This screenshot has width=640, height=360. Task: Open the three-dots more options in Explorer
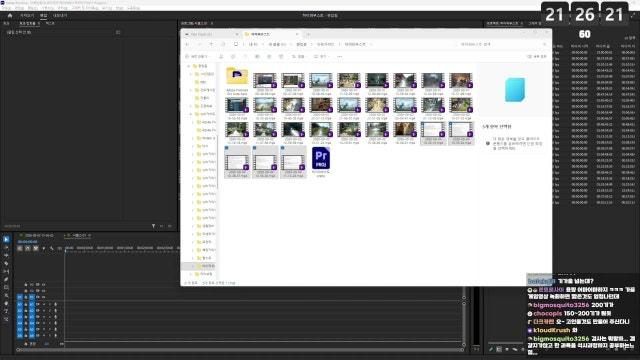pyautogui.click(x=340, y=56)
